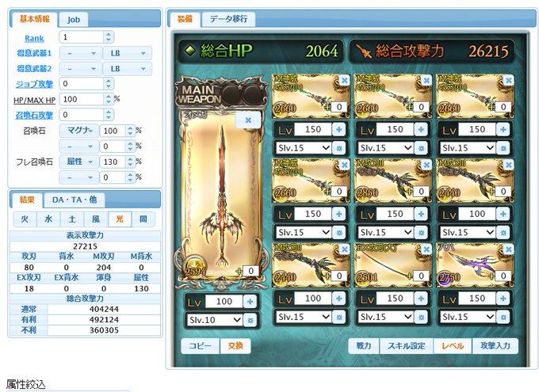Viewport: 539px width, 392px height.
Task: Toggle the スキル設定 display mode
Action: click(407, 345)
